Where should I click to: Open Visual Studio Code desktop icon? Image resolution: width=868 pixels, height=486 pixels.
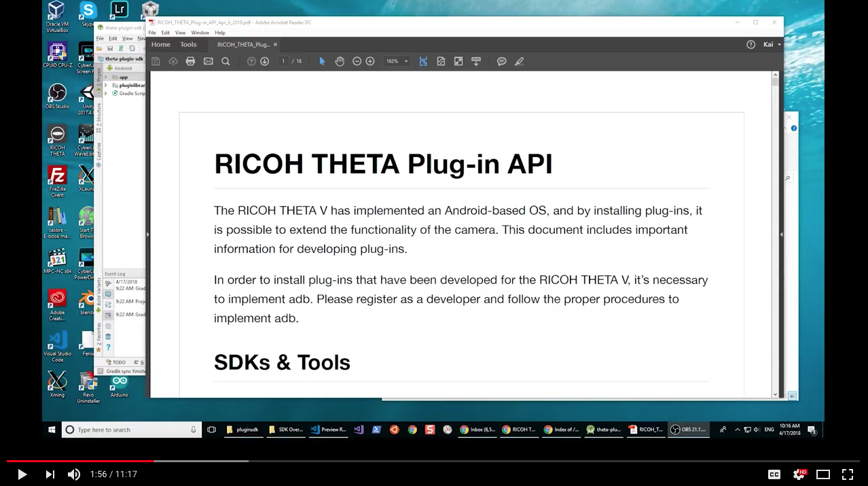(58, 345)
